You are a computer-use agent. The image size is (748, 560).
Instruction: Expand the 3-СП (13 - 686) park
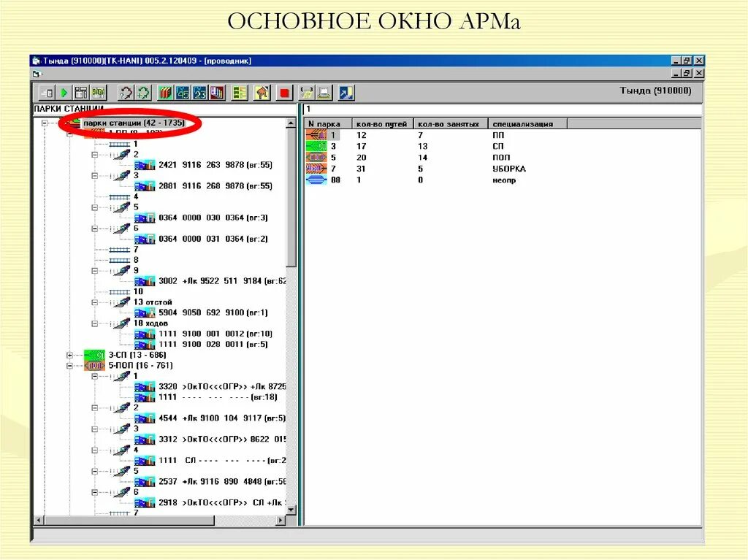[x=69, y=355]
